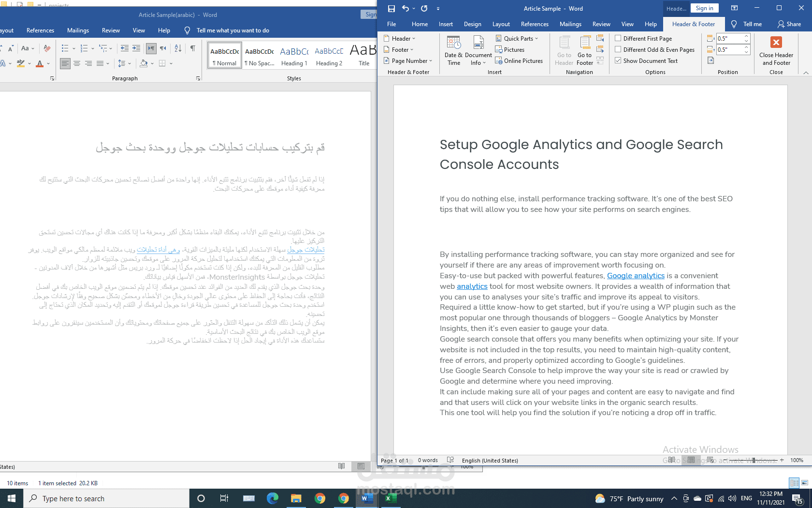Screen dimensions: 812x508
Task: Open Mailings tab in Arabic Word window
Action: (78, 30)
